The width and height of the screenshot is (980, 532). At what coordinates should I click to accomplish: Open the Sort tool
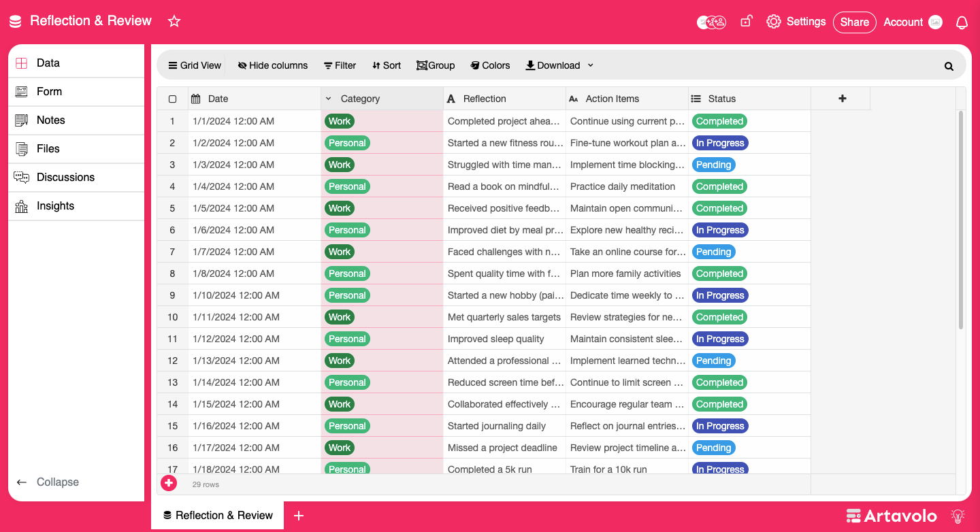click(x=387, y=65)
